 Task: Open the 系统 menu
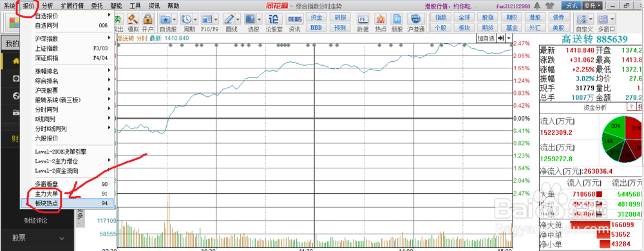click(10, 6)
